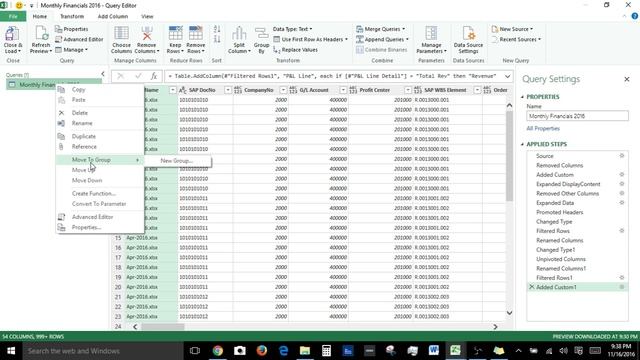Screen dimensions: 640x360
Task: Collapse the Queries navigation pane
Action: [103, 74]
